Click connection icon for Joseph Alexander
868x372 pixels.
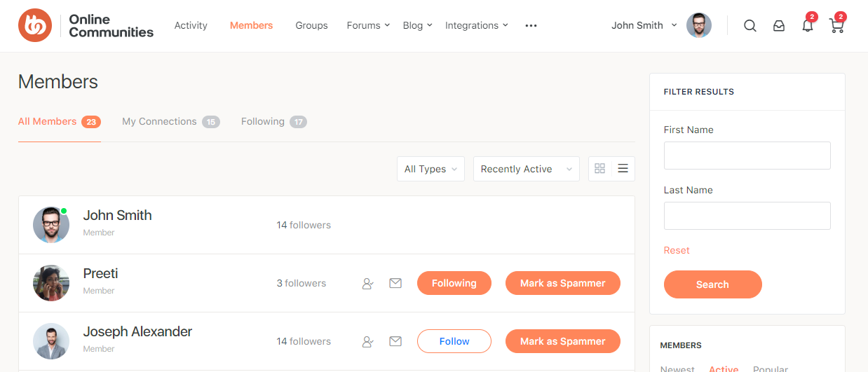(x=367, y=342)
